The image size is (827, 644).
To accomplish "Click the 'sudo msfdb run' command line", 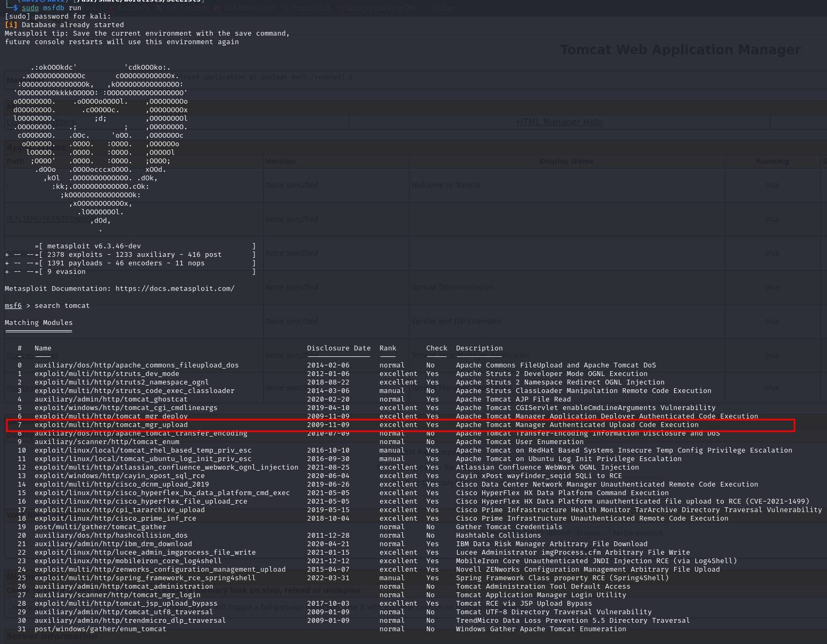I will pyautogui.click(x=52, y=8).
